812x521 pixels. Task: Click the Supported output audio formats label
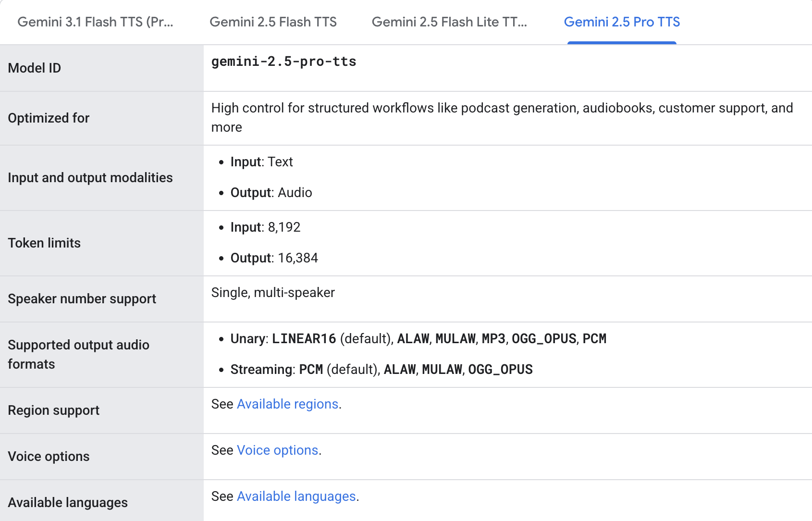coord(79,355)
